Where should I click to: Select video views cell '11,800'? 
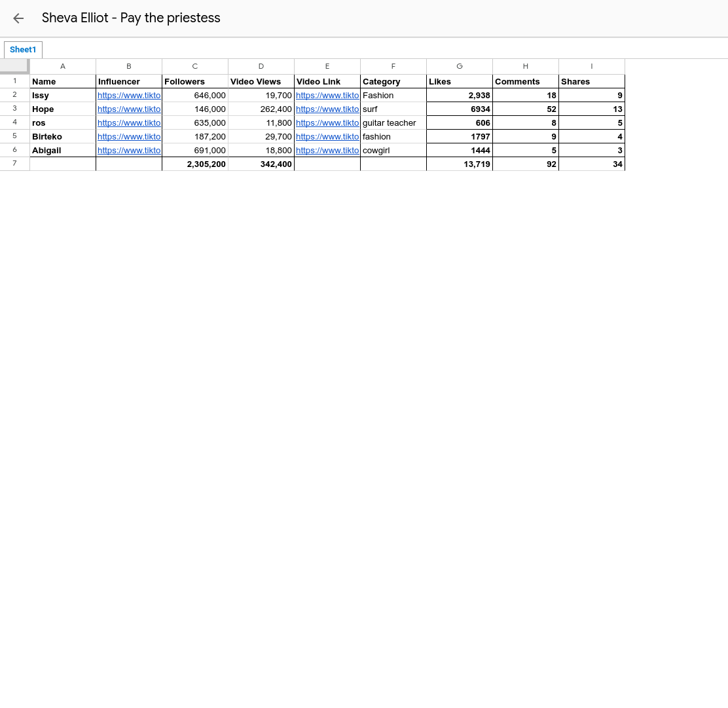261,122
